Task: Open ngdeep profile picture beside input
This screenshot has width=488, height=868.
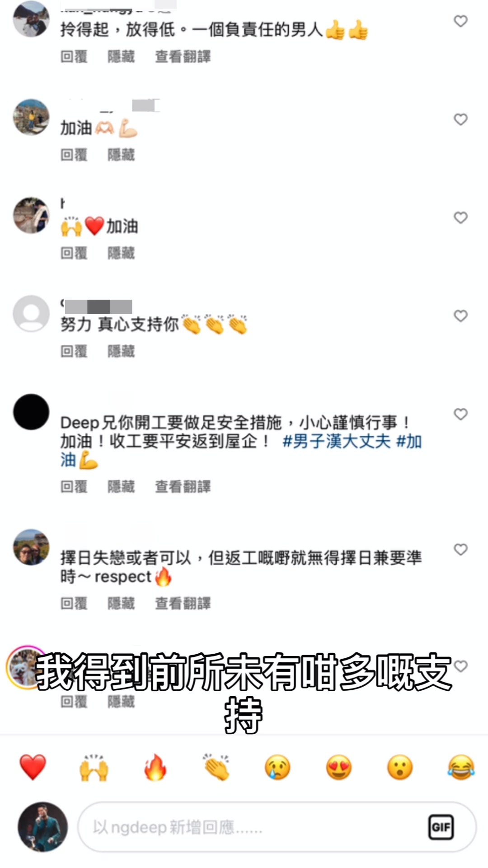Action: point(42,827)
